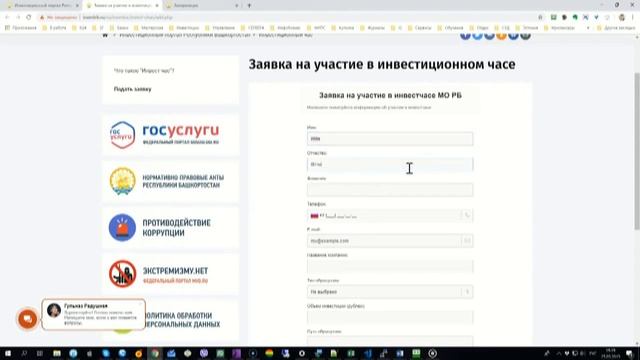Open Нормативно правовые акты Республики Башкортостан
The height and width of the screenshot is (360, 640).
[x=171, y=181]
